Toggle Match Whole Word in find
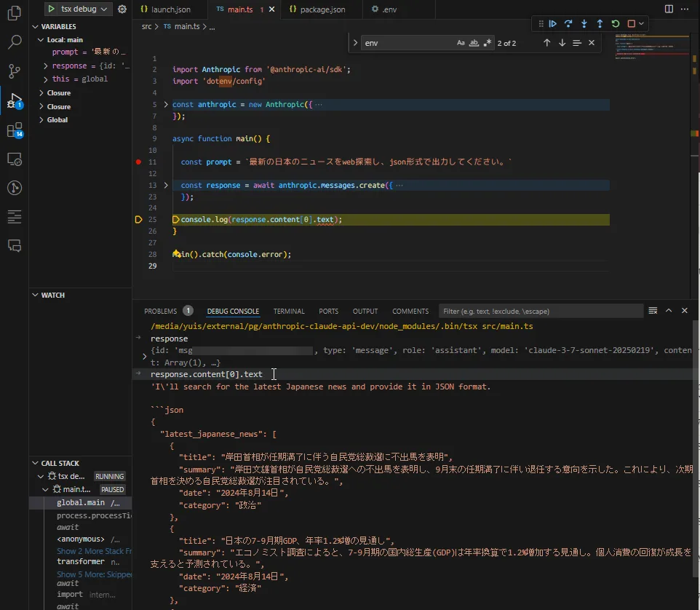Screen dimensions: 700x610 coord(474,43)
